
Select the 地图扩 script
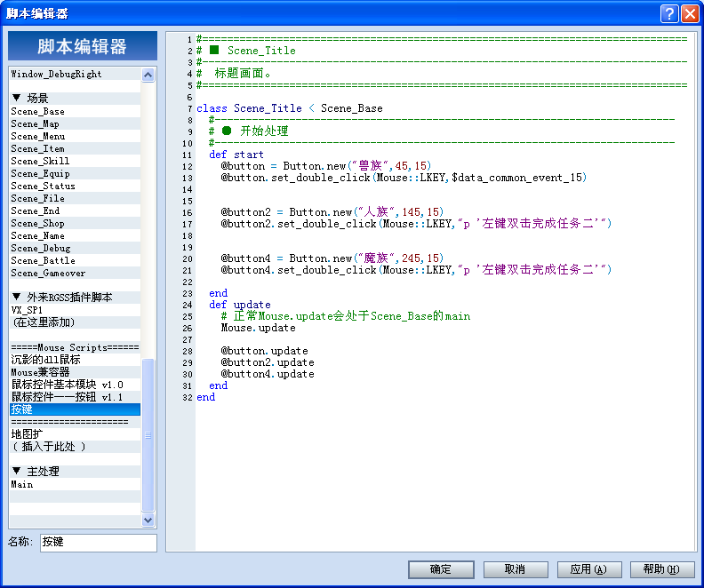tap(75, 434)
